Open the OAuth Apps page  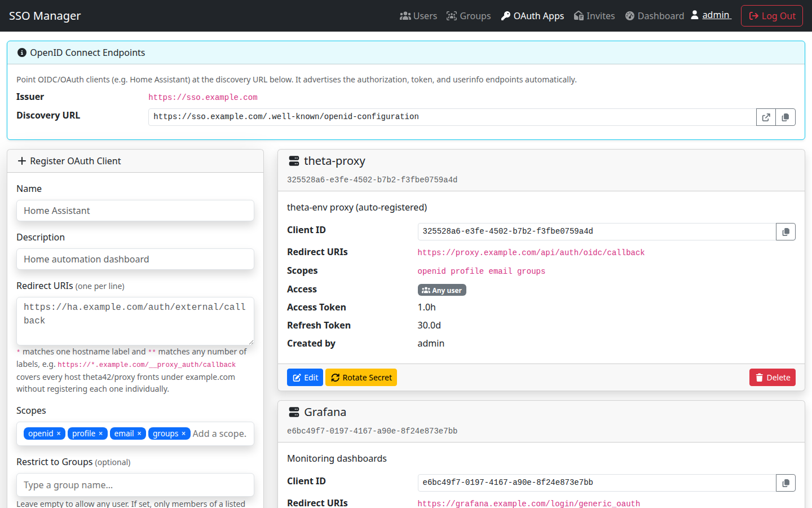click(533, 16)
